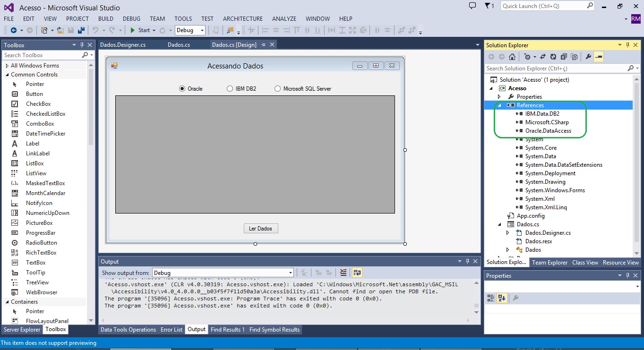Image resolution: width=644 pixels, height=350 pixels.
Task: Click the Search Toolbox input field
Action: (x=42, y=55)
